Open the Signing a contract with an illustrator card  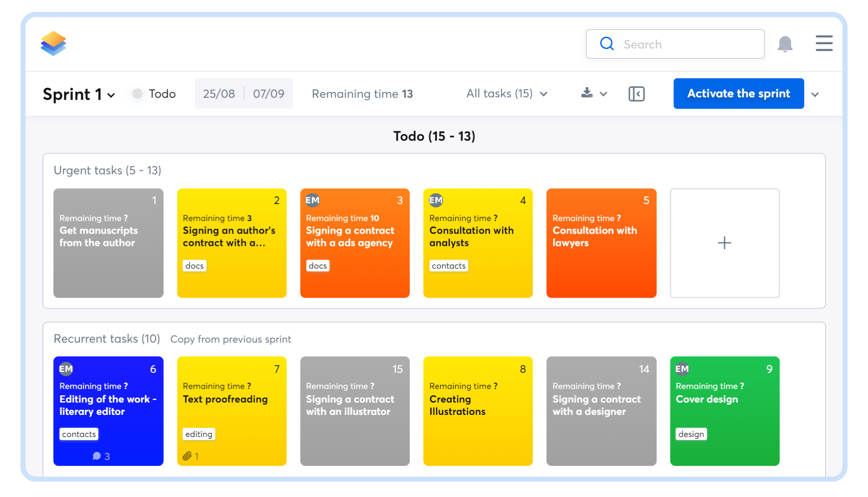tap(355, 411)
